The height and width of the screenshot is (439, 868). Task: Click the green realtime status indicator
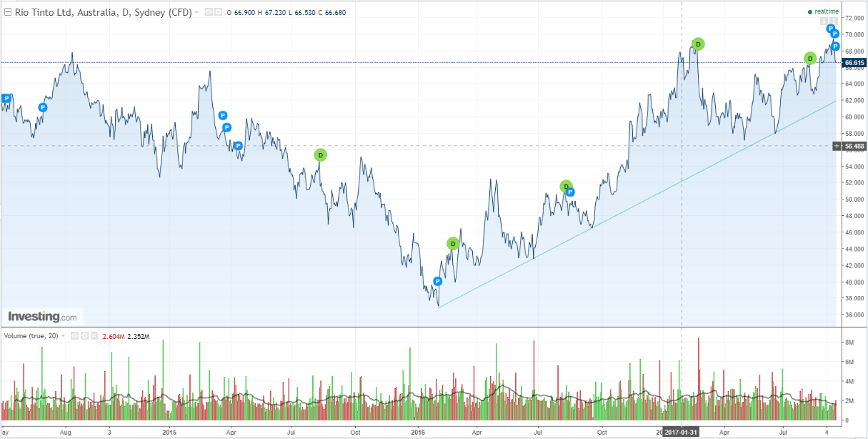[x=823, y=11]
